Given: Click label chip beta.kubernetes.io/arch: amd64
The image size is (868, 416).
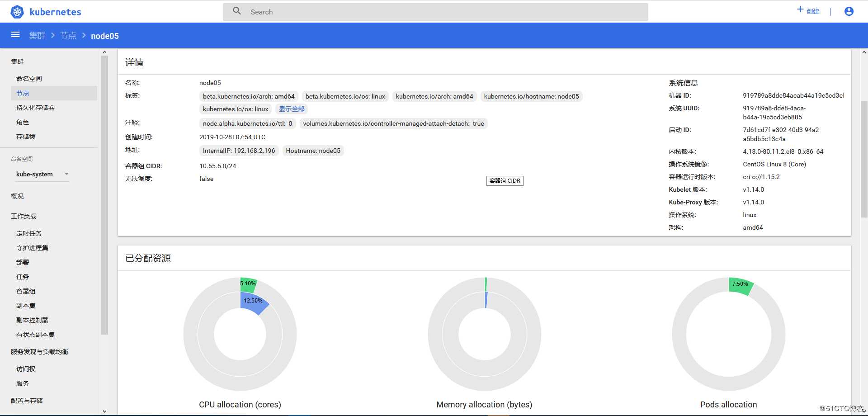Looking at the screenshot, I should (249, 96).
